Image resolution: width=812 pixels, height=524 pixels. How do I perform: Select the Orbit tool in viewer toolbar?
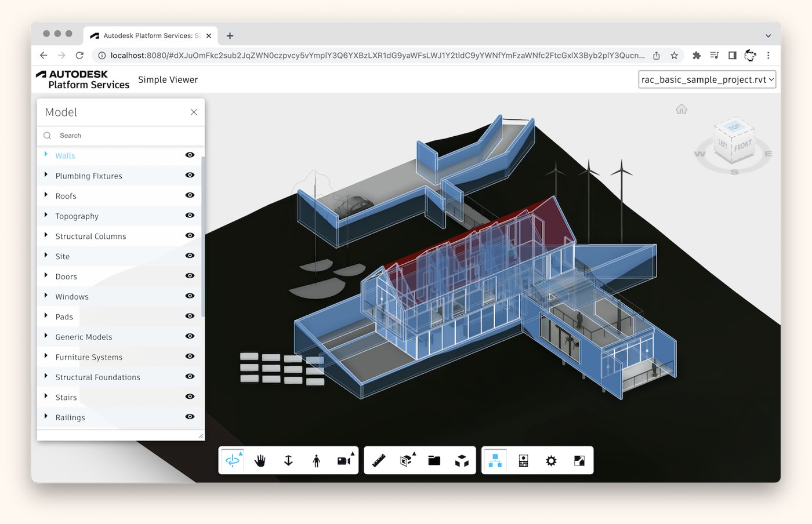[233, 461]
